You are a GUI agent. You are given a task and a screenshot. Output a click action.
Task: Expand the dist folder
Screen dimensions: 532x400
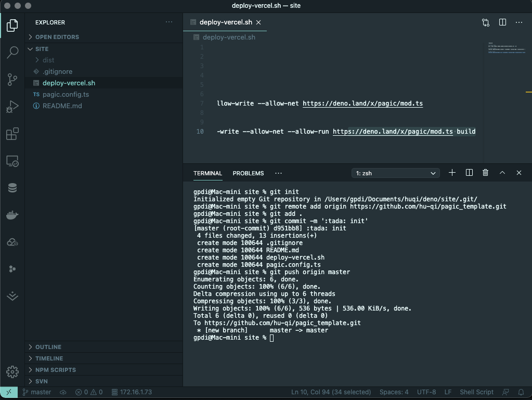tap(104, 60)
